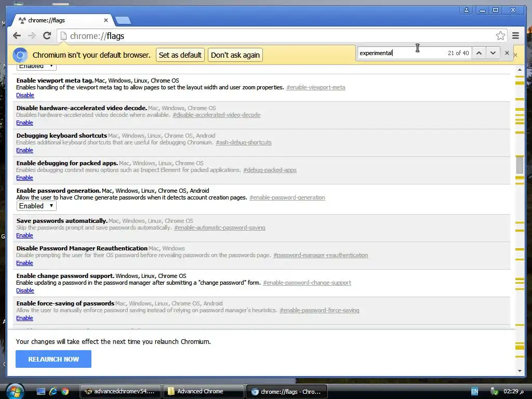Close the chrome://flags tab
Image resolution: width=532 pixels, height=399 pixels.
click(106, 20)
